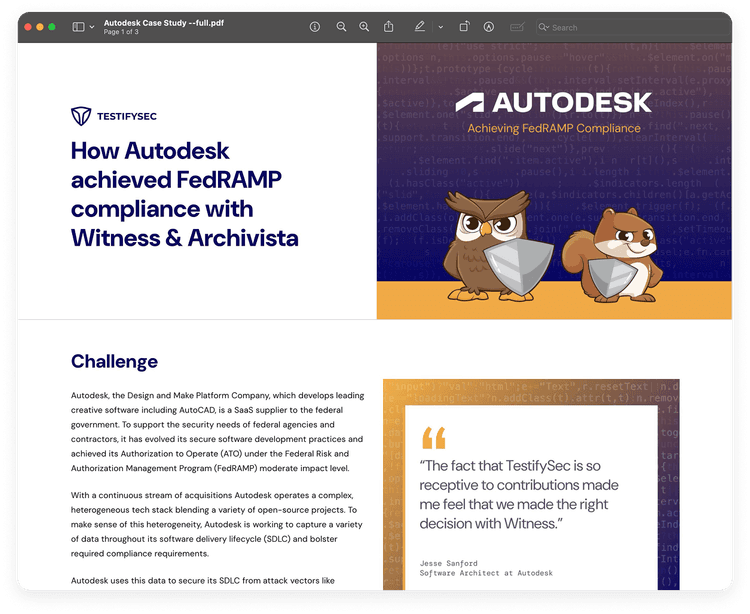Select the highlight pen tool
The width and height of the screenshot is (750, 614).
point(419,27)
